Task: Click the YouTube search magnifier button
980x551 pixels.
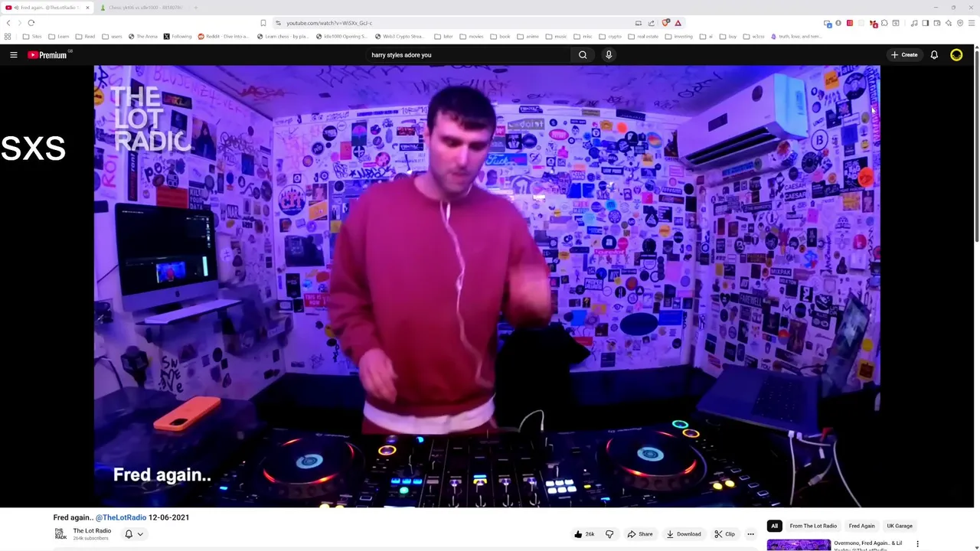Action: pos(583,55)
